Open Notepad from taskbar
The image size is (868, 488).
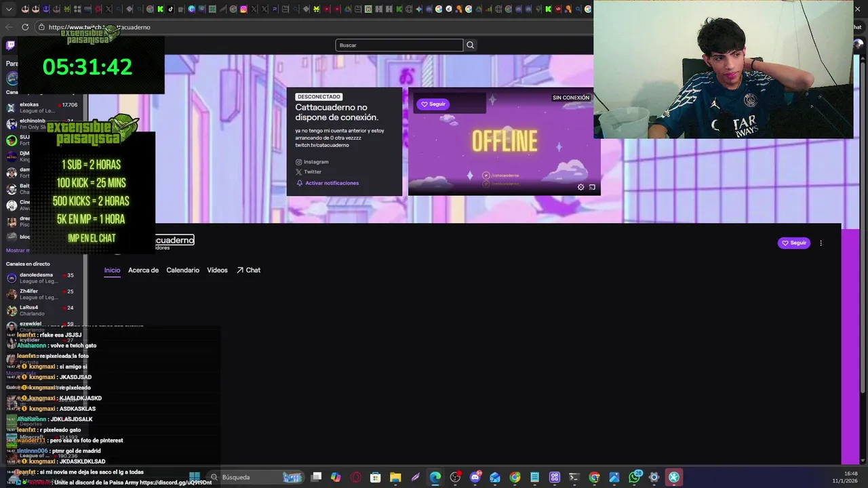coord(534,477)
